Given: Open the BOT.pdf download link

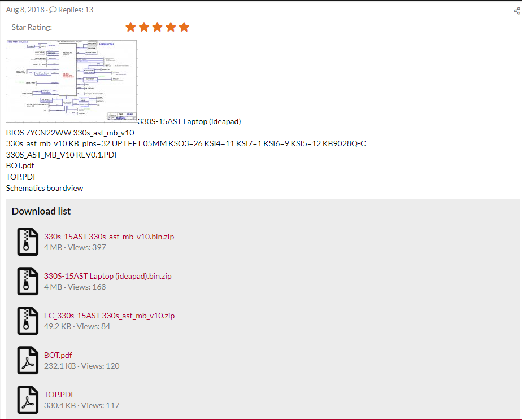Looking at the screenshot, I should click(58, 355).
